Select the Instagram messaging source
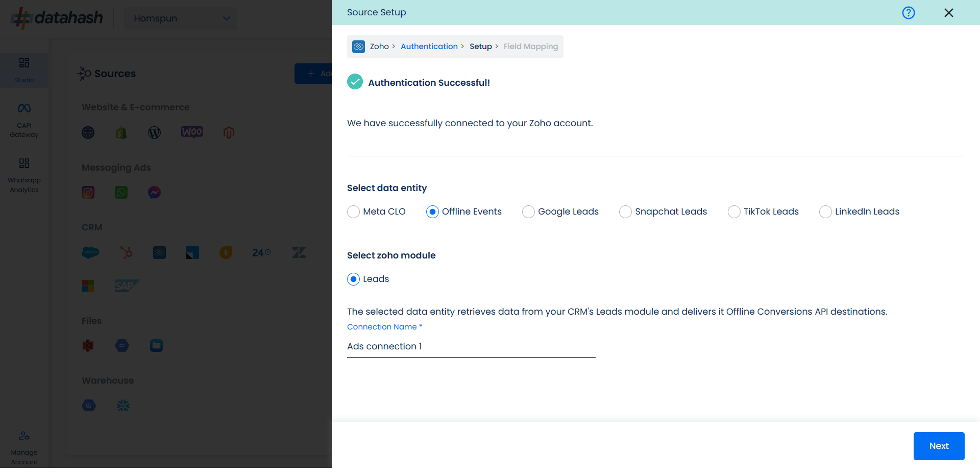 pyautogui.click(x=88, y=193)
